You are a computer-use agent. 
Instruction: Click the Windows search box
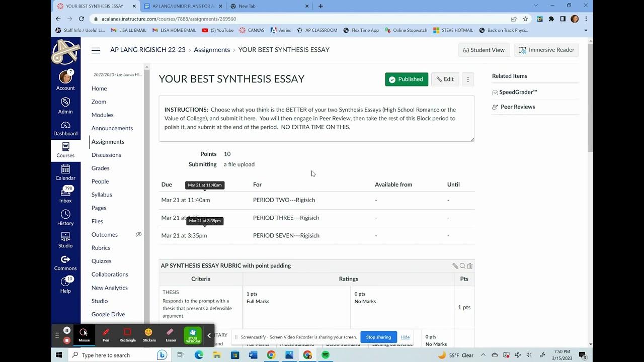(119, 355)
